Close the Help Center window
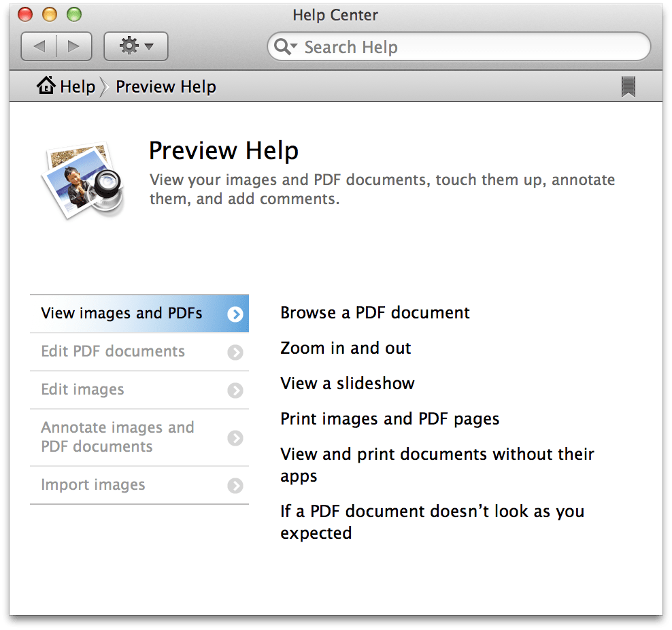The image size is (672, 630). point(25,14)
